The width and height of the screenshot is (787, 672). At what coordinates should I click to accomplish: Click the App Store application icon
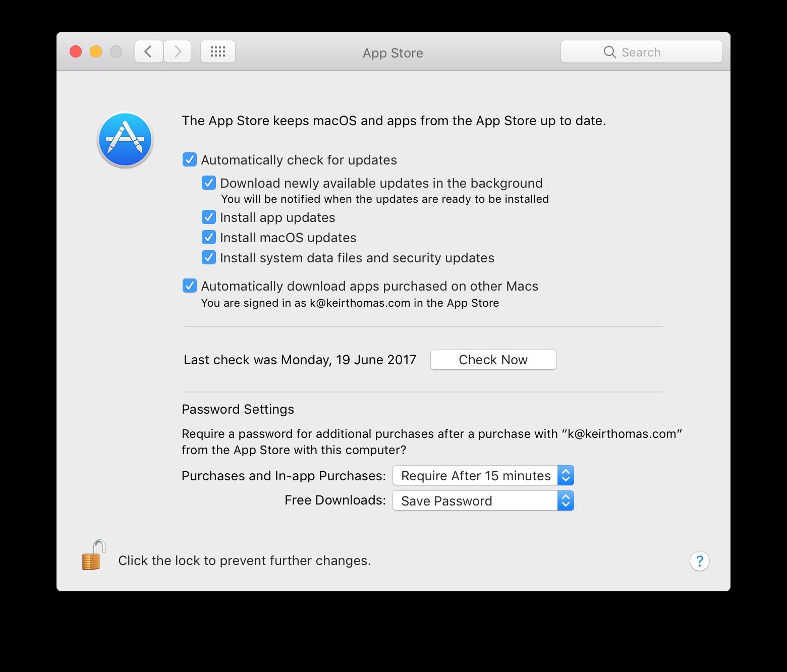click(x=125, y=139)
